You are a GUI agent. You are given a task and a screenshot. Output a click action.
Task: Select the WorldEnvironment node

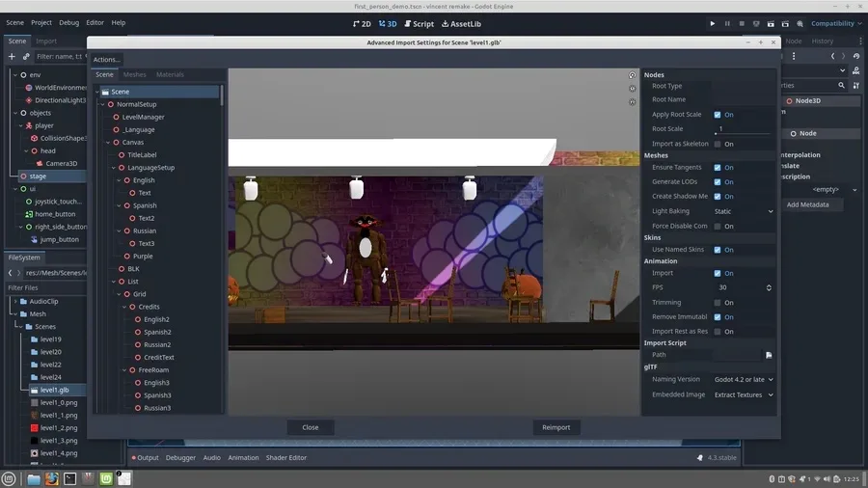coord(60,88)
